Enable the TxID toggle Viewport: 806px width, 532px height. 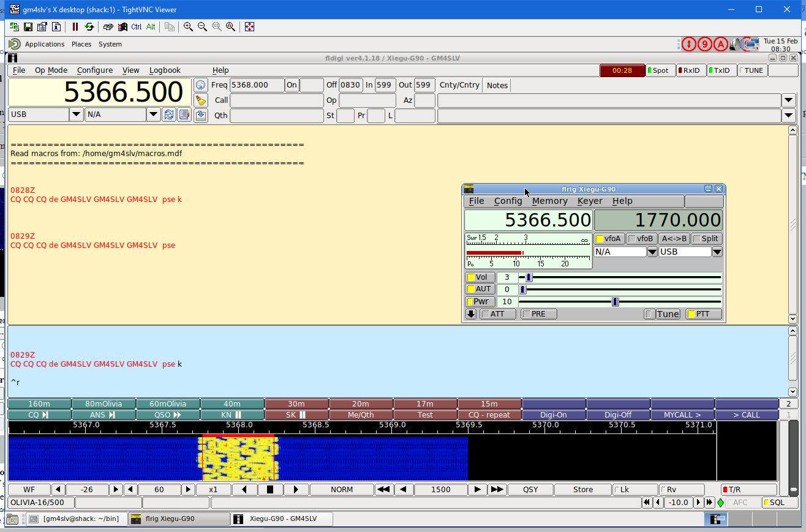(721, 70)
